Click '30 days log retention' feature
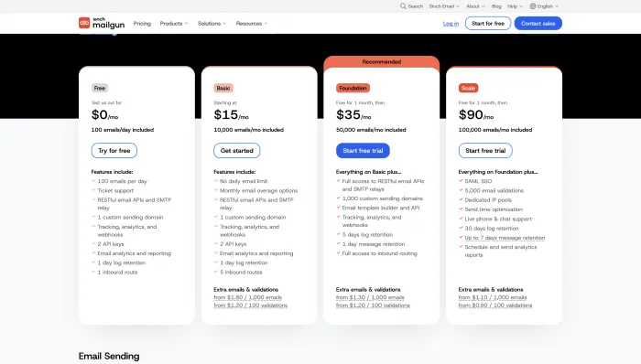641x364 pixels. 492,229
